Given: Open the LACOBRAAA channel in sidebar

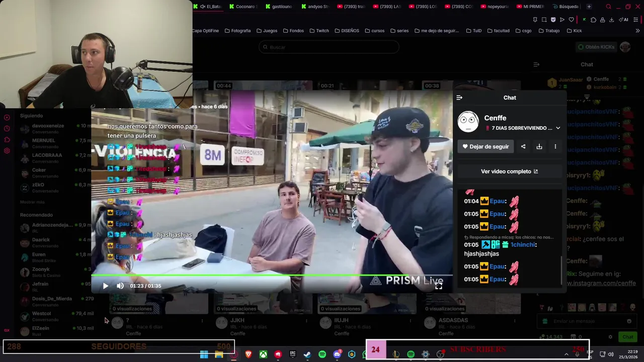Looking at the screenshot, I should [x=55, y=158].
